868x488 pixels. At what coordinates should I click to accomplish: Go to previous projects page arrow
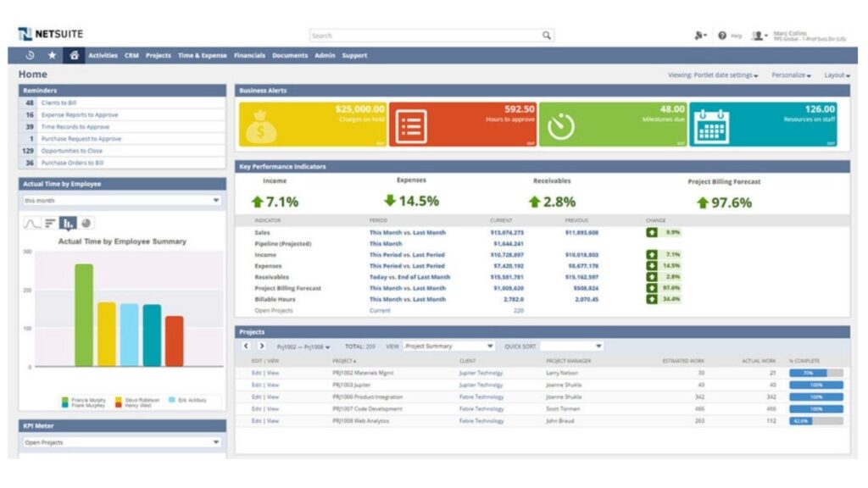246,346
